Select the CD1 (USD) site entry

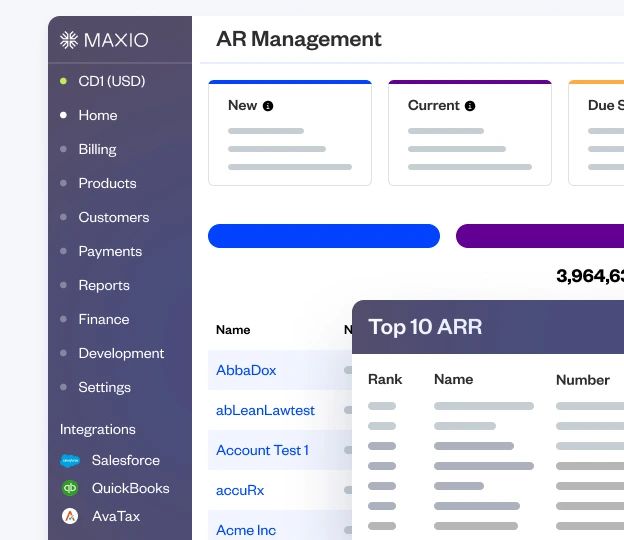point(112,81)
